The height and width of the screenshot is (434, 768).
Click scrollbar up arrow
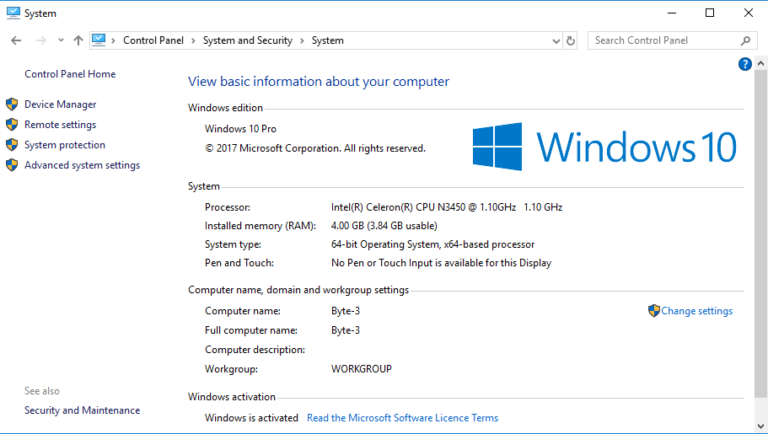(761, 64)
